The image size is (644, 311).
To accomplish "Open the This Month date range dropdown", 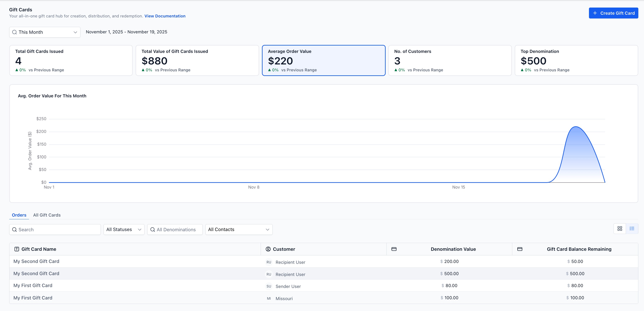I will [45, 32].
